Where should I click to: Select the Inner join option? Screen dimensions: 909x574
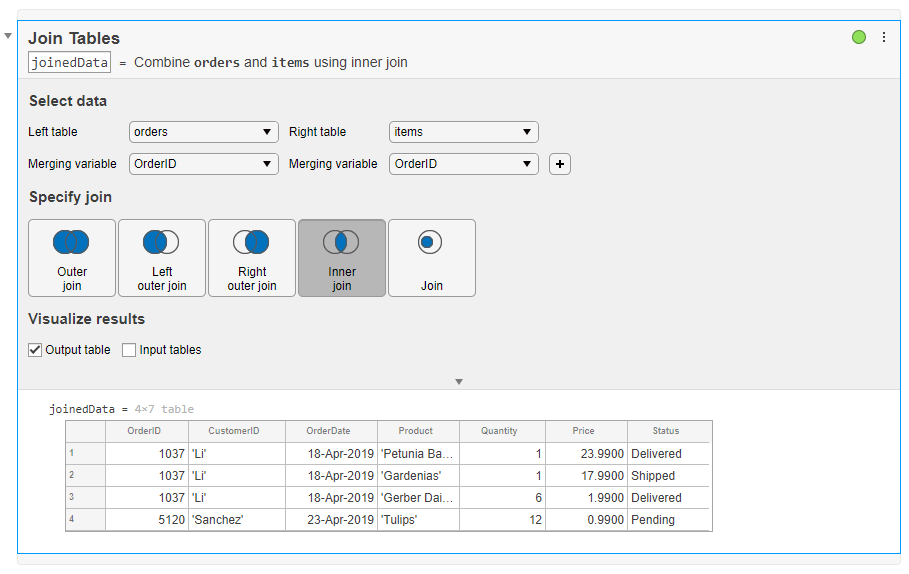342,258
